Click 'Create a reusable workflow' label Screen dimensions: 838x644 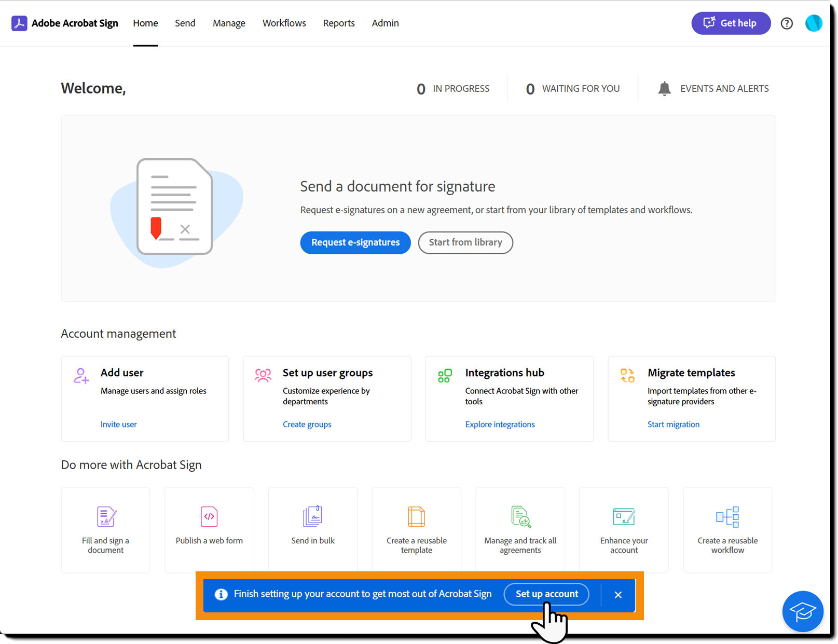(727, 545)
